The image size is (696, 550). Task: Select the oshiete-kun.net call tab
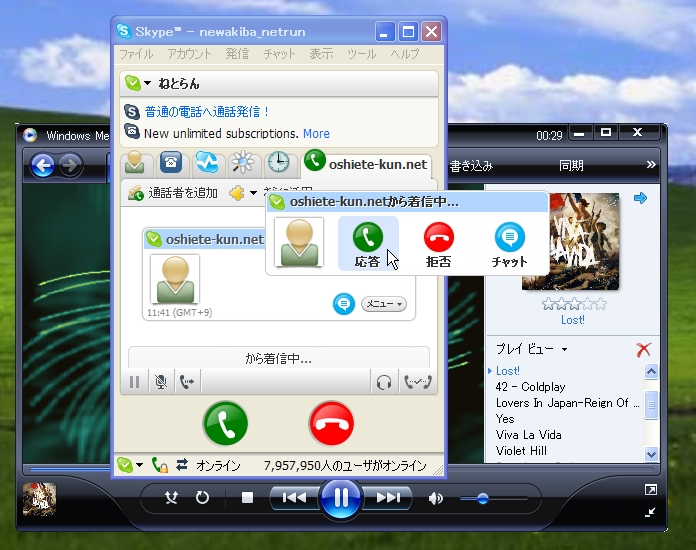(x=367, y=163)
